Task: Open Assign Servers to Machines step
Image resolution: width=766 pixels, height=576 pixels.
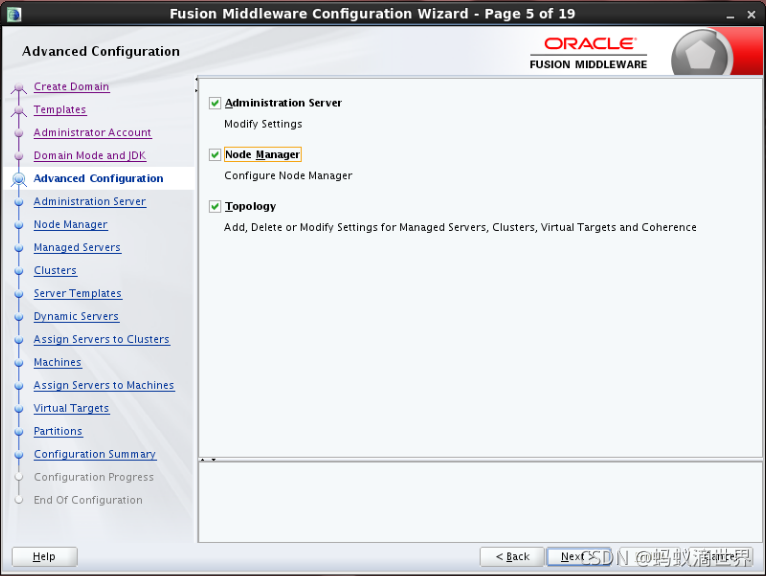Action: click(104, 385)
